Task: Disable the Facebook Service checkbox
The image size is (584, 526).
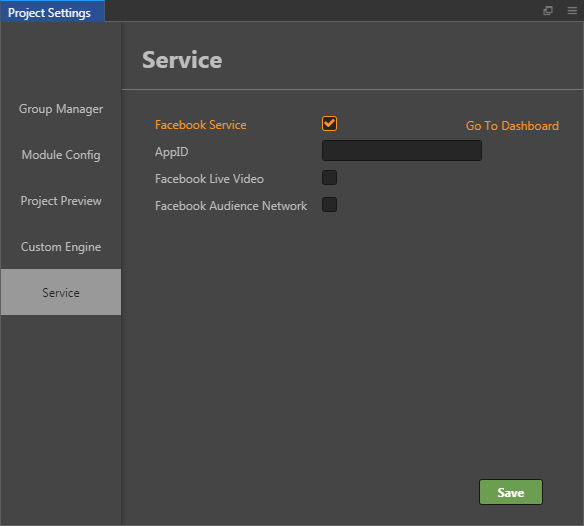Action: point(329,124)
